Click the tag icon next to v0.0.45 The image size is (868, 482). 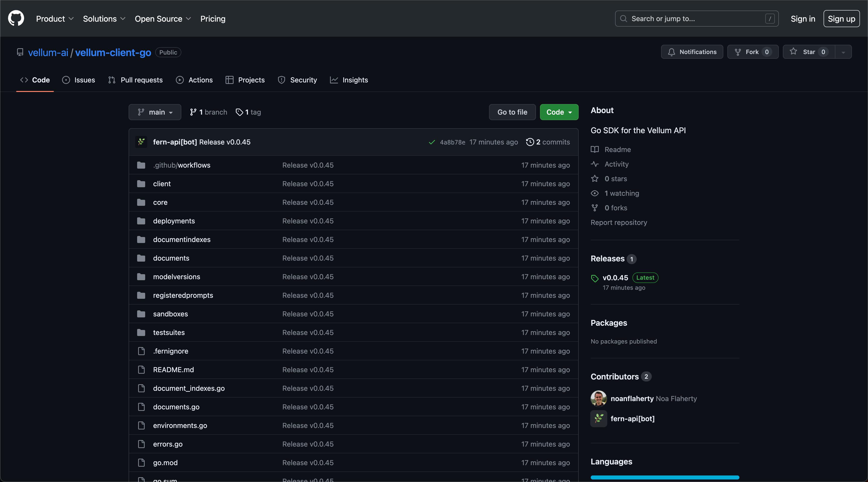tap(595, 278)
